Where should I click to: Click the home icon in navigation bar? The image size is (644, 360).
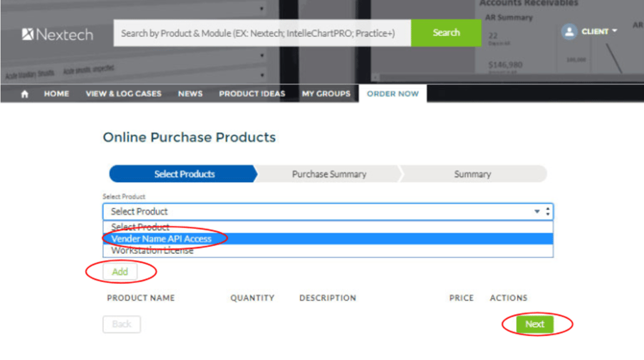[x=24, y=94]
